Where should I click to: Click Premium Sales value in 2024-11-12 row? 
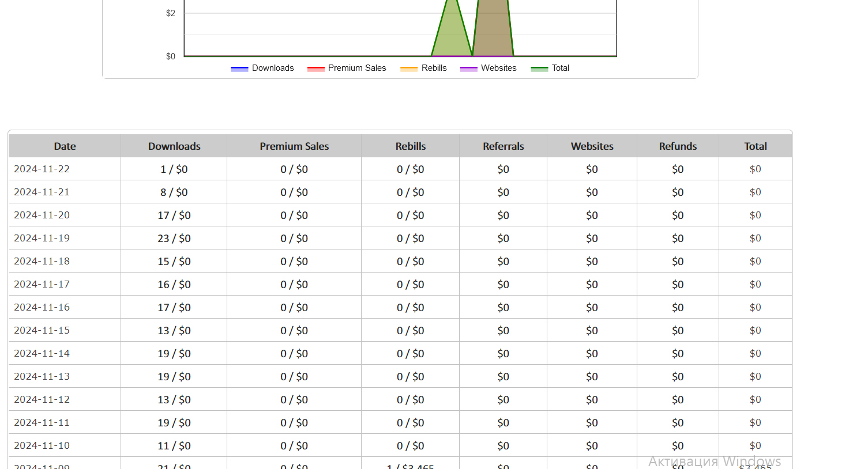tap(294, 400)
